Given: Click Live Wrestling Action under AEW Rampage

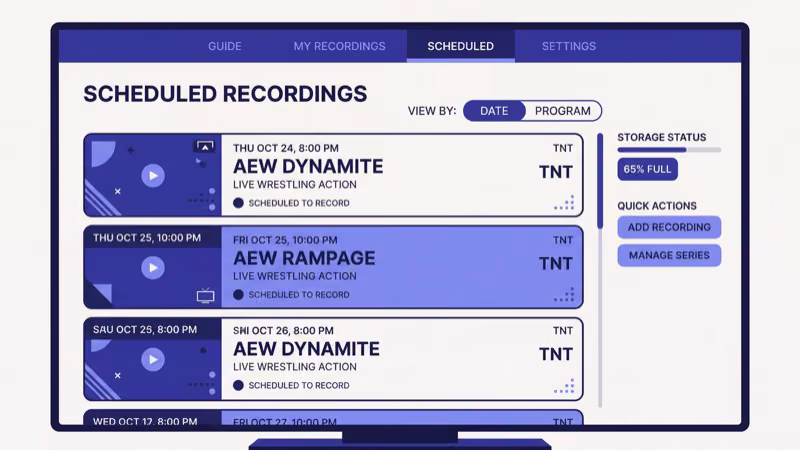Looking at the screenshot, I should 295,276.
